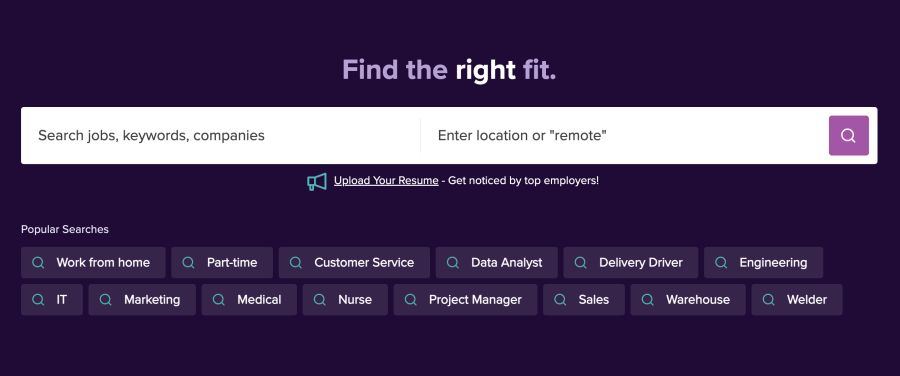
Task: Click the magnifier icon in the Medical chip
Action: click(219, 300)
